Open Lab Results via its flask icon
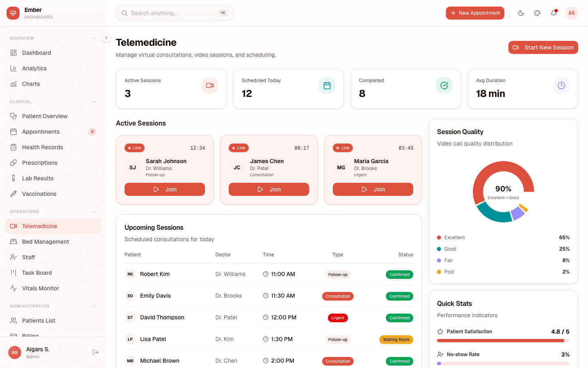588x368 pixels. (x=13, y=178)
